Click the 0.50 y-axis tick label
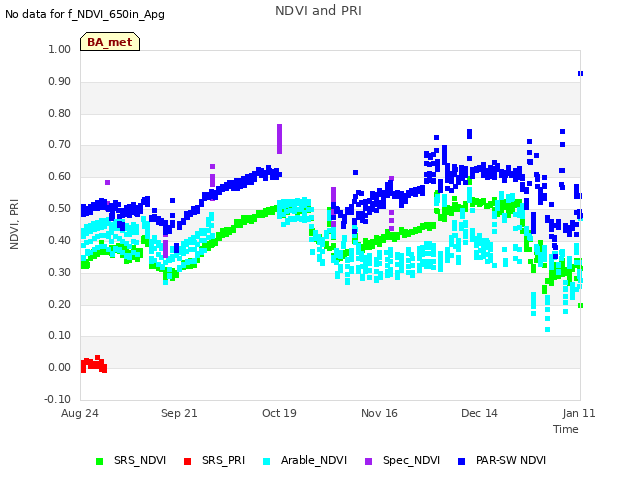The height and width of the screenshot is (480, 640). (x=60, y=208)
